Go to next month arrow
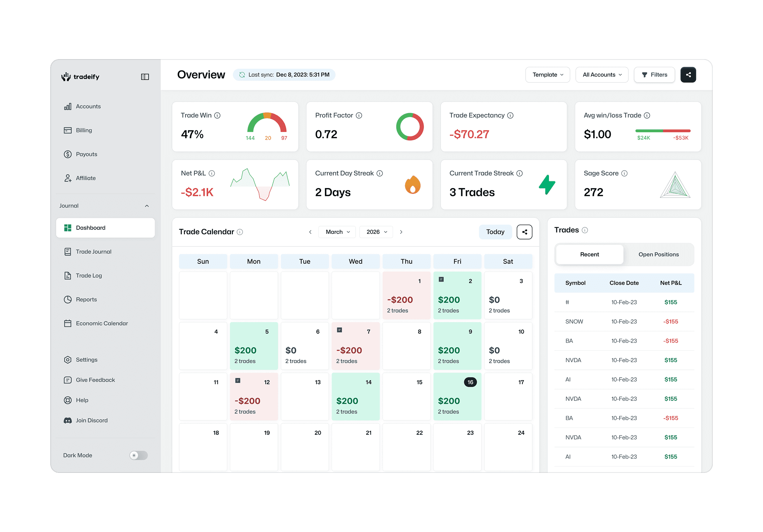The image size is (763, 532). pos(401,232)
